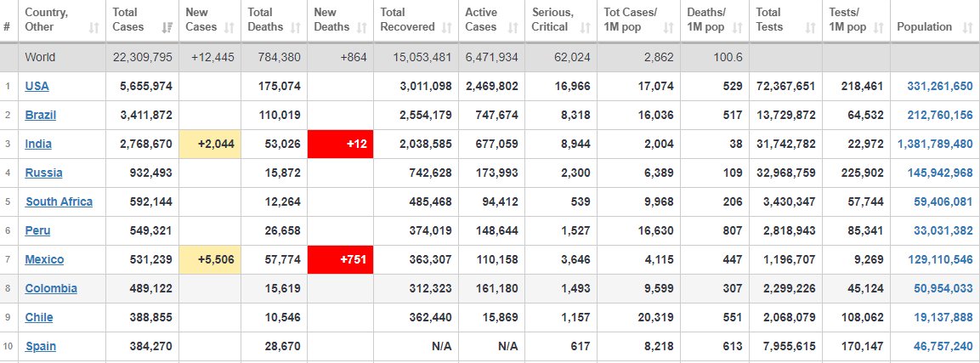Click World new deaths +864 cell

pos(353,58)
